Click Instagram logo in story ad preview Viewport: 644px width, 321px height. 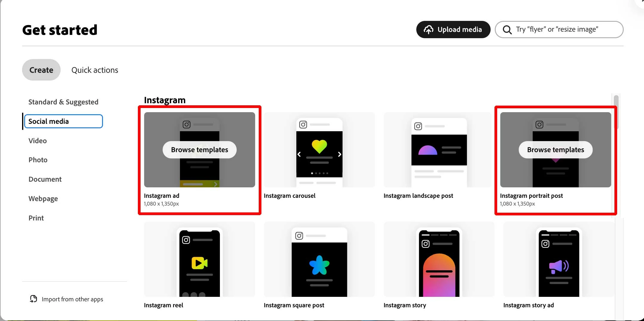545,244
